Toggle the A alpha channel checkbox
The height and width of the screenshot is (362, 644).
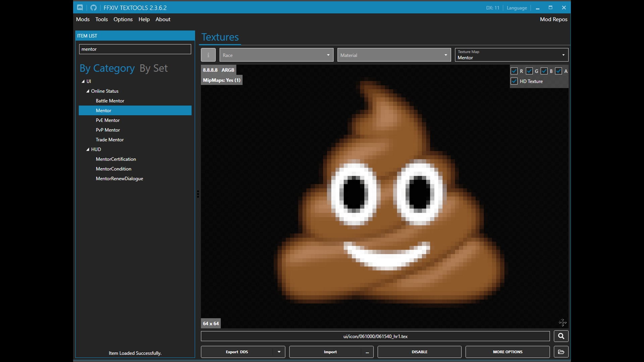(x=558, y=71)
